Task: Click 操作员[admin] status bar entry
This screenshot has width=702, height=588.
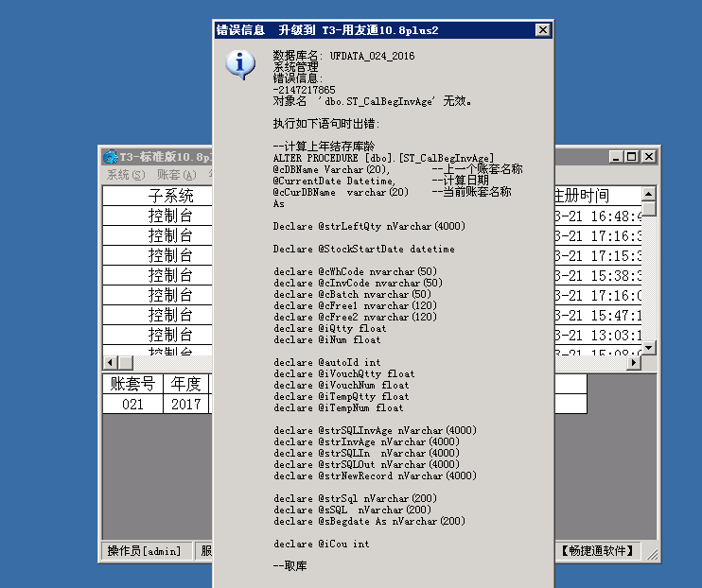Action: [x=147, y=551]
